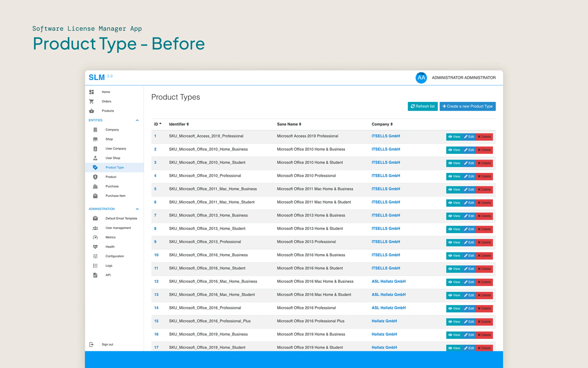588x368 pixels.
Task: View the Microsoft Office 2013 Home & Business row
Action: pyautogui.click(x=454, y=216)
